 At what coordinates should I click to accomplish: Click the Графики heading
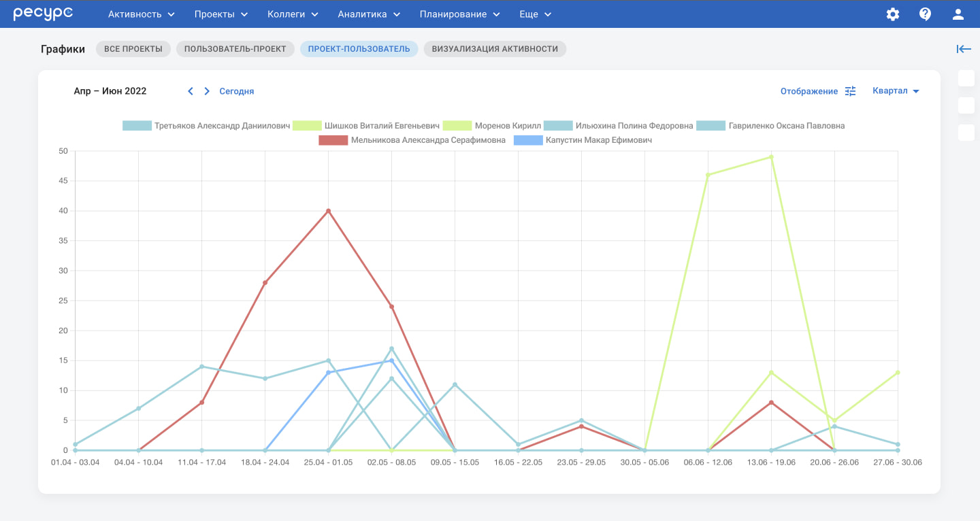click(x=63, y=49)
